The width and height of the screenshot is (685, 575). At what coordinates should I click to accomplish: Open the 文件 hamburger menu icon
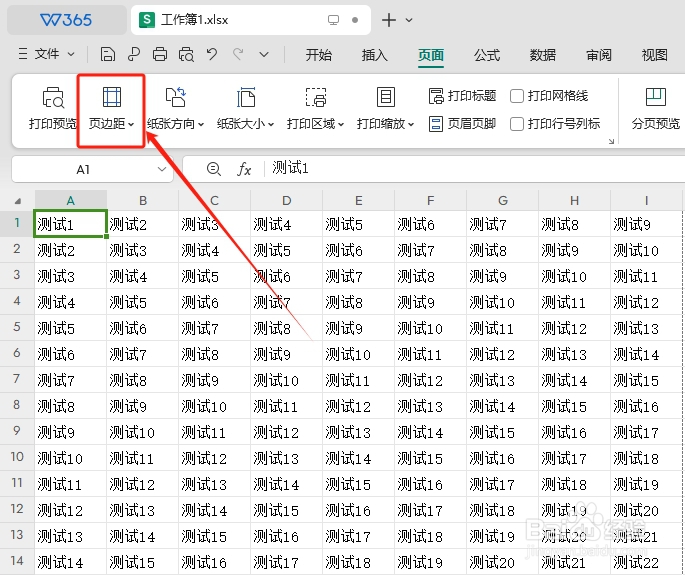click(23, 54)
